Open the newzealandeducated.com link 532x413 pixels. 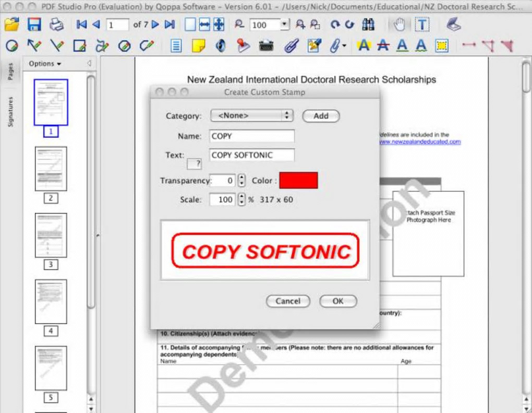(x=420, y=141)
